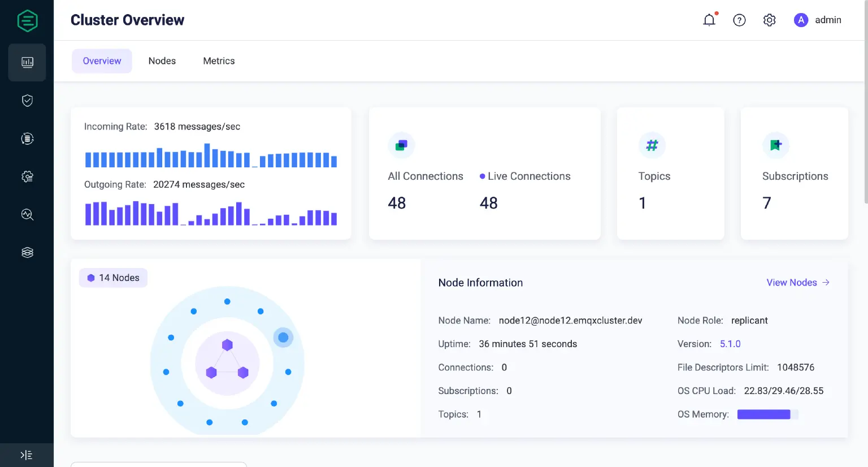Open the help question mark icon
The image size is (868, 467).
739,20
